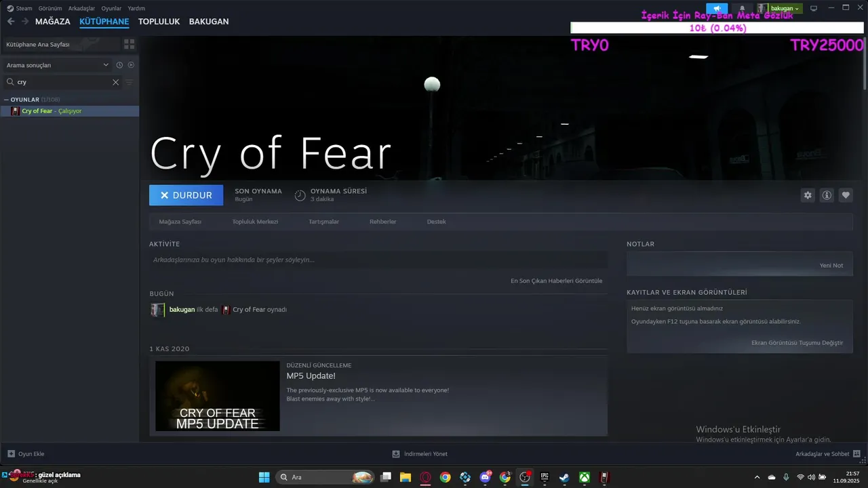Viewport: 868px width, 488px height.
Task: Open File Explorer from the taskbar
Action: pos(406,477)
